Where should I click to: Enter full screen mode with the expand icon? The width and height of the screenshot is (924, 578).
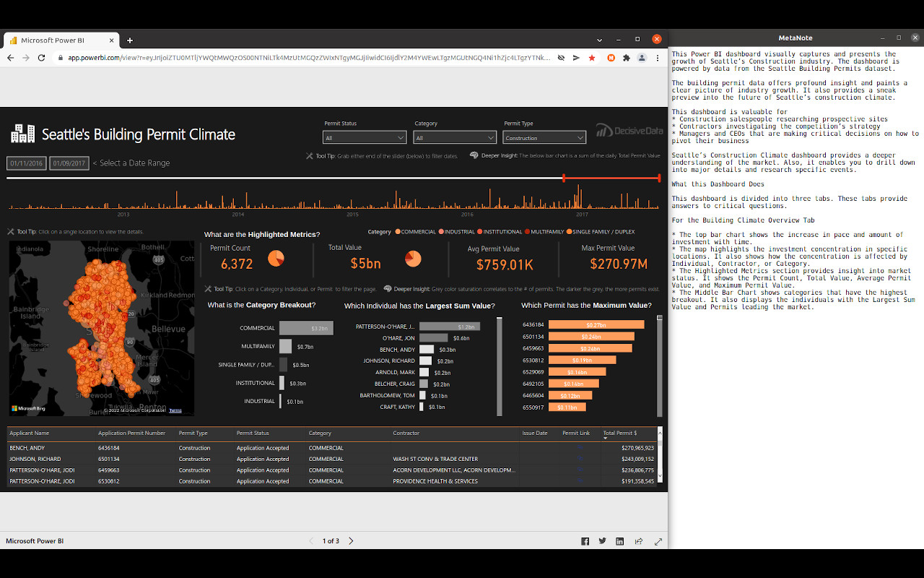[x=658, y=541]
